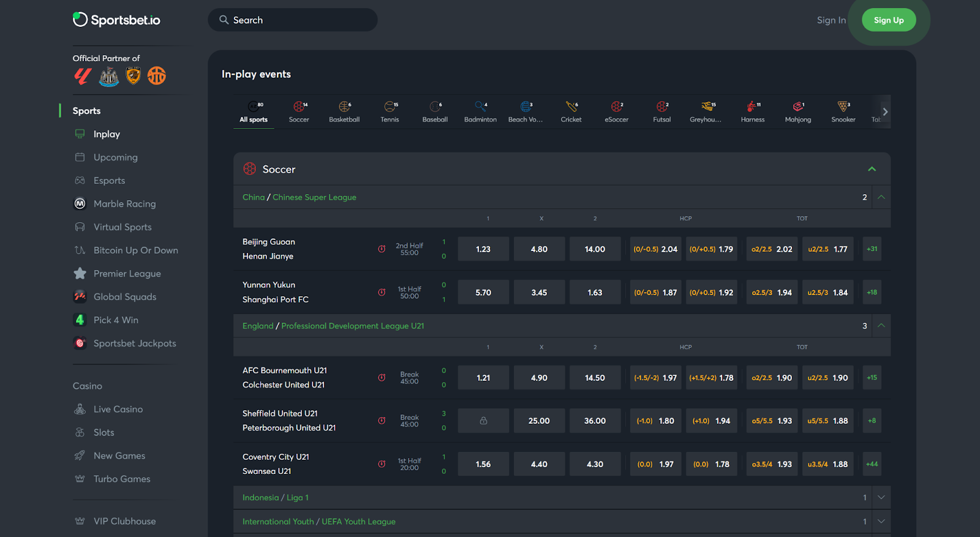Click the live clock icon for Beijing Guoan match
The height and width of the screenshot is (537, 980).
382,249
